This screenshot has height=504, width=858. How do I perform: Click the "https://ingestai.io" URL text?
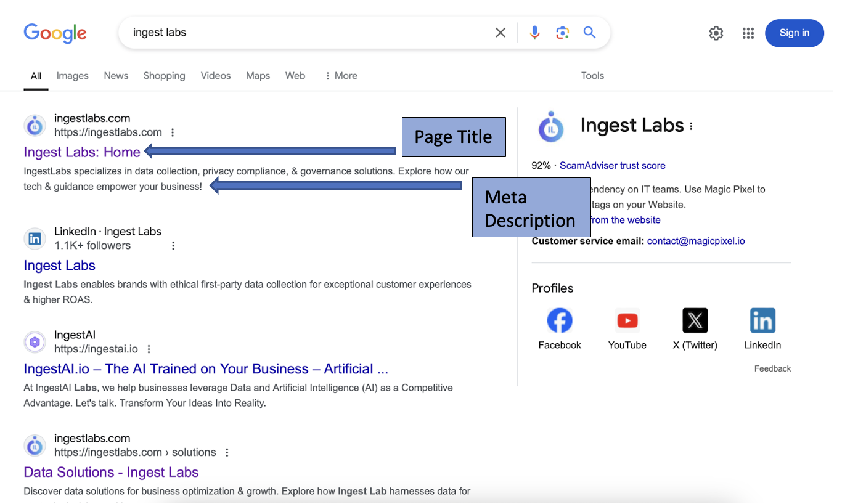(x=96, y=349)
